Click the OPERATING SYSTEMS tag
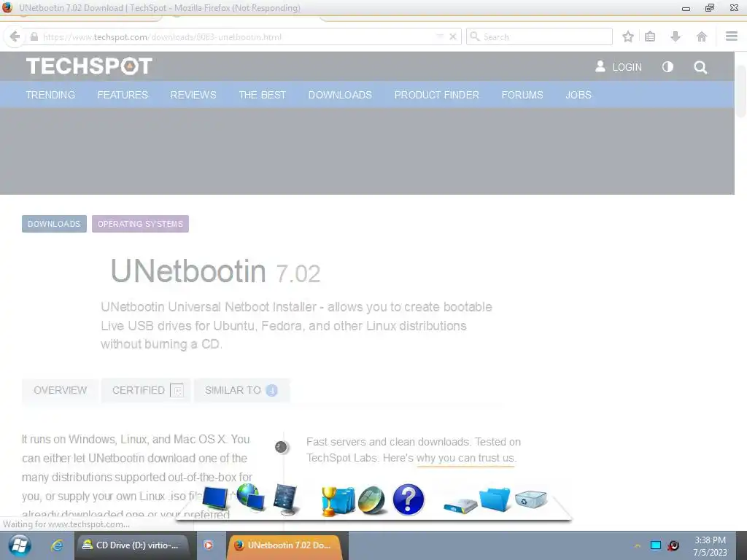This screenshot has height=560, width=747. [x=140, y=224]
